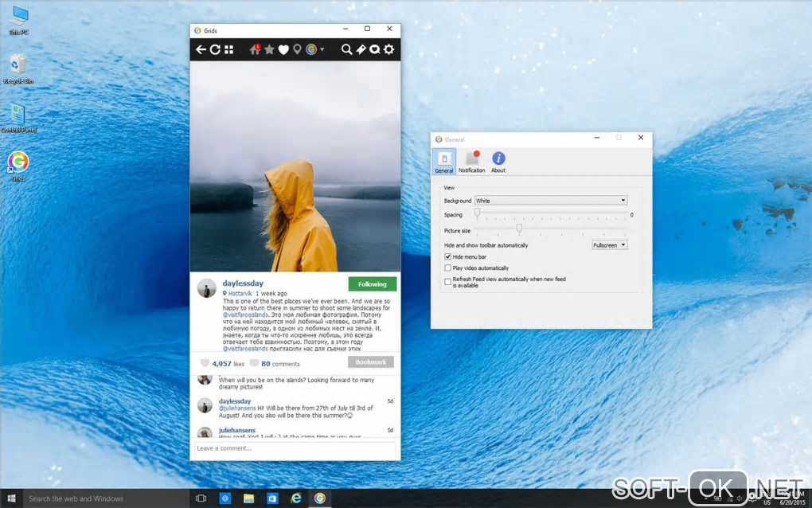The width and height of the screenshot is (812, 508).
Task: Select the General tab in preferences
Action: pyautogui.click(x=443, y=162)
